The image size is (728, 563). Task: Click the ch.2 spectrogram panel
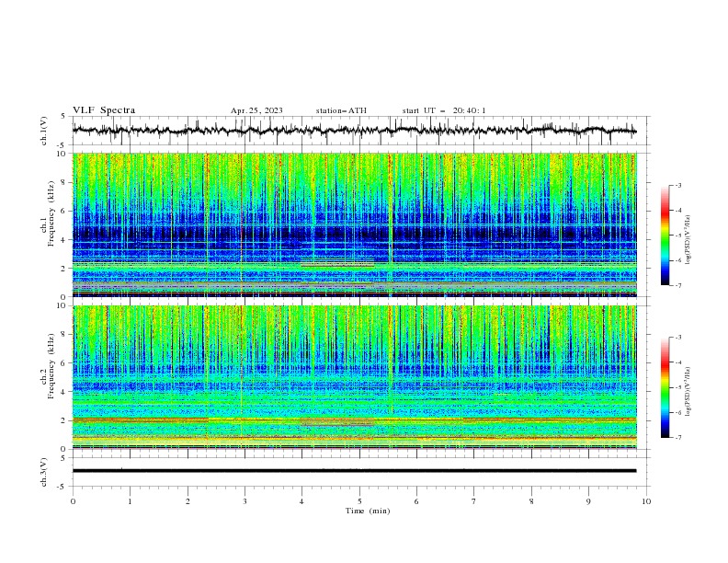click(355, 377)
